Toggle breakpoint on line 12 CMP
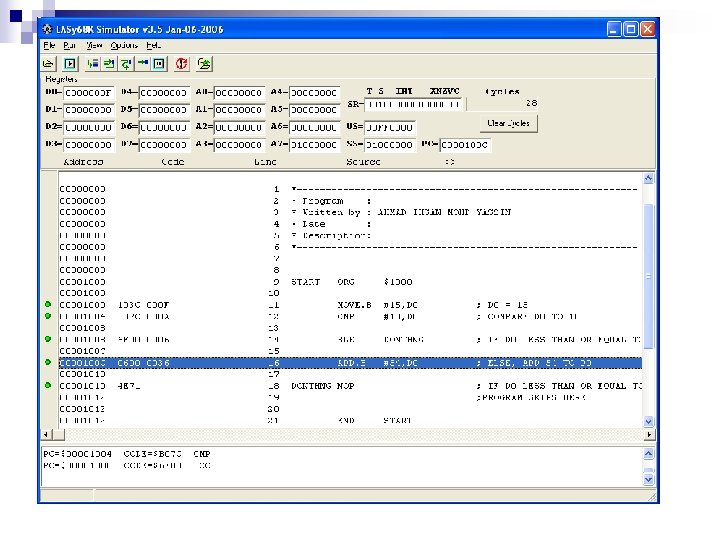Screen dimensions: 720x540 [48, 316]
